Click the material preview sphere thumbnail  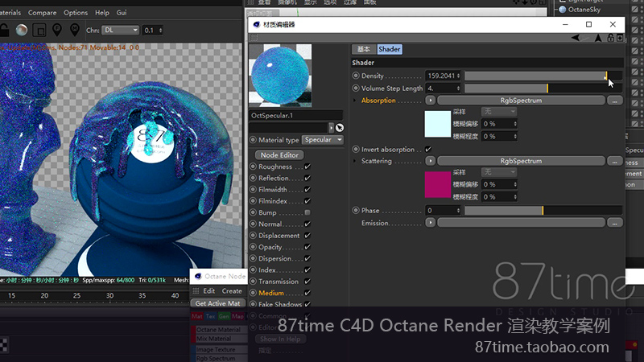[x=280, y=76]
